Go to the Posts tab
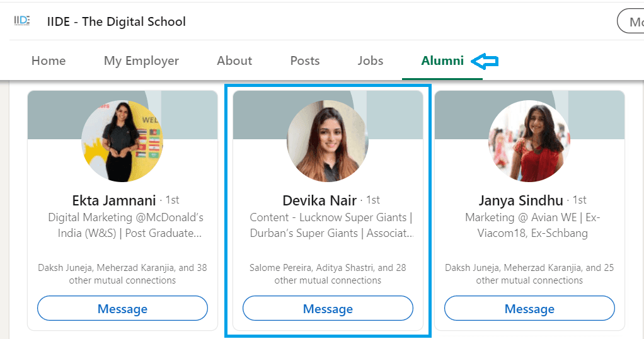 [x=305, y=60]
